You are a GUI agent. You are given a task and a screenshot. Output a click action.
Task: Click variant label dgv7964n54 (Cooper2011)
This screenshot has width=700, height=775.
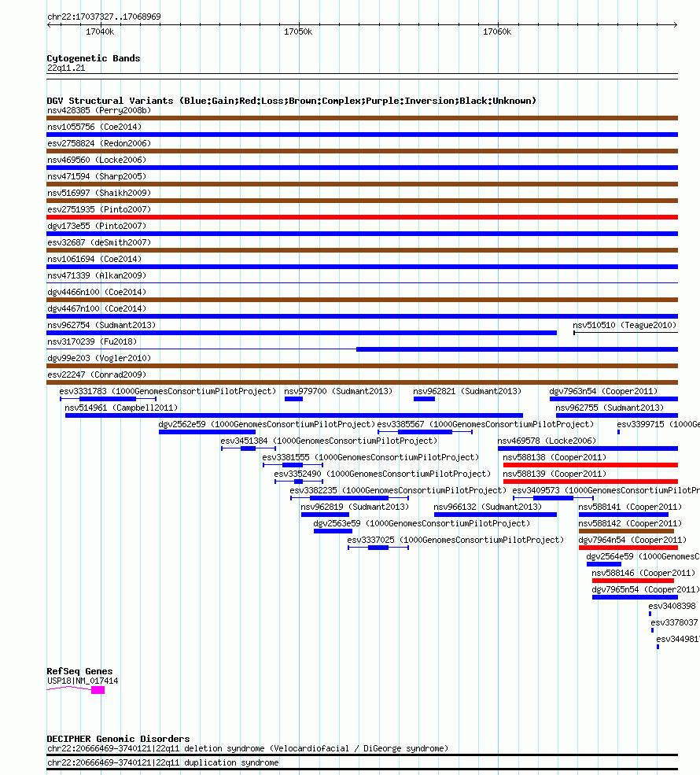(632, 540)
